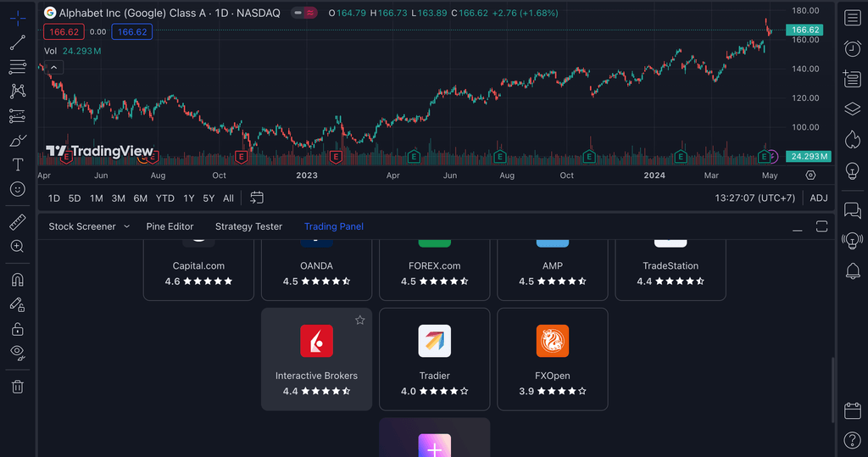Delete drawings with the trash icon
The width and height of the screenshot is (868, 457).
(17, 387)
